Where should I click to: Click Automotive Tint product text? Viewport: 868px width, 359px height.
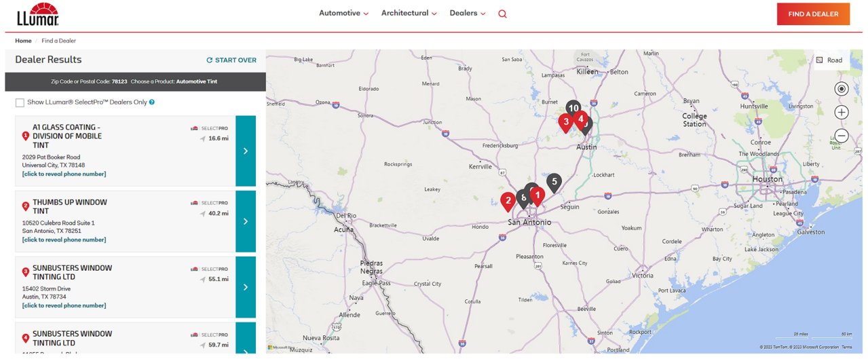[197, 81]
